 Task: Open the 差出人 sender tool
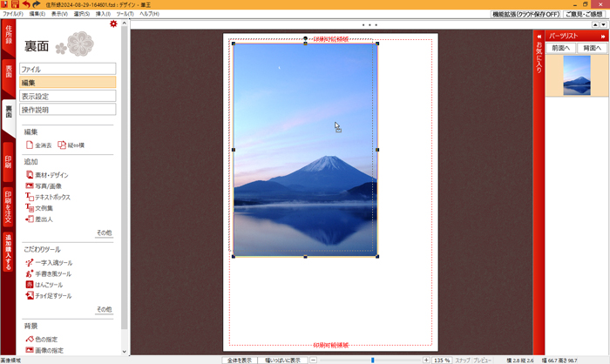coord(41,219)
